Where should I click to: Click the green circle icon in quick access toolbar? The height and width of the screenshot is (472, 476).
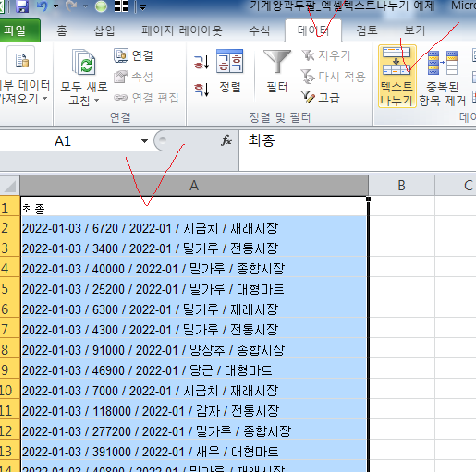pos(101,6)
